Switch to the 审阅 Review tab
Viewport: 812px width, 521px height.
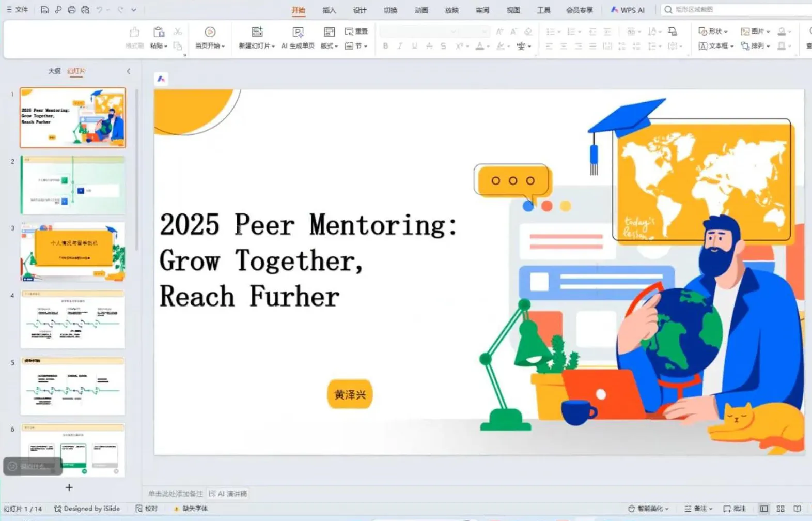(482, 10)
